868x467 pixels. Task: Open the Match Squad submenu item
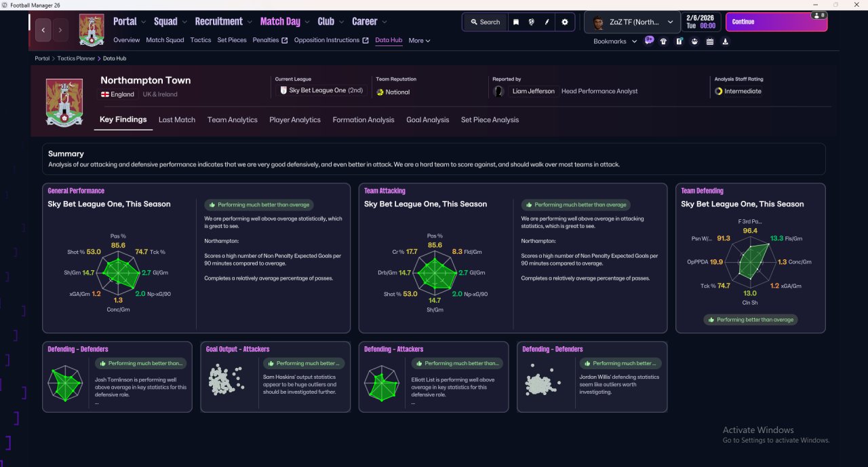point(165,40)
